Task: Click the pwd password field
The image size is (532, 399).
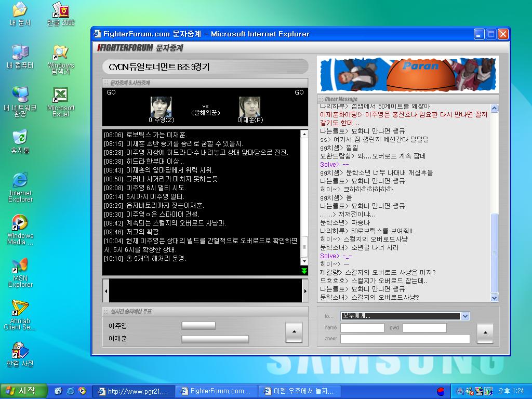Action: [x=424, y=327]
